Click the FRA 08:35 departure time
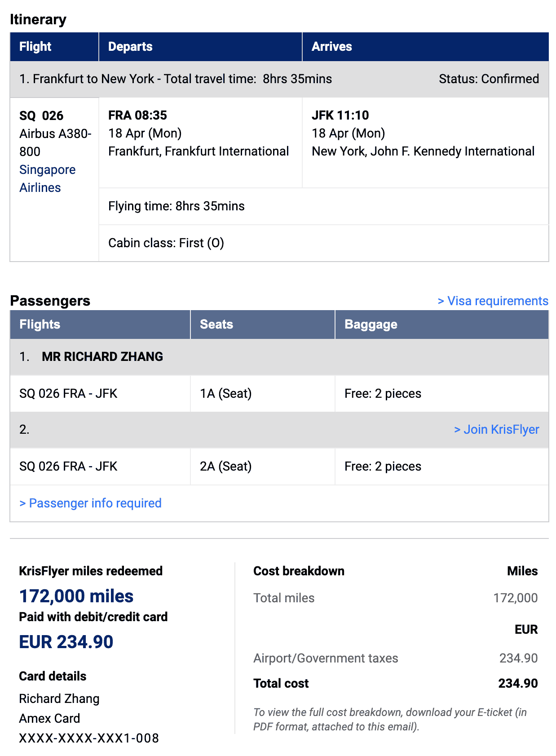 point(137,115)
